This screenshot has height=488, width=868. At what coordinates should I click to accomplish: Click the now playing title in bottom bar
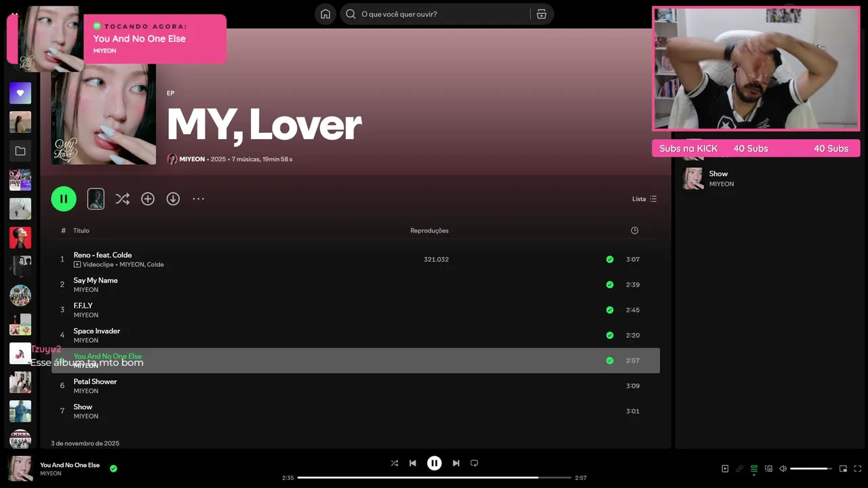70,465
